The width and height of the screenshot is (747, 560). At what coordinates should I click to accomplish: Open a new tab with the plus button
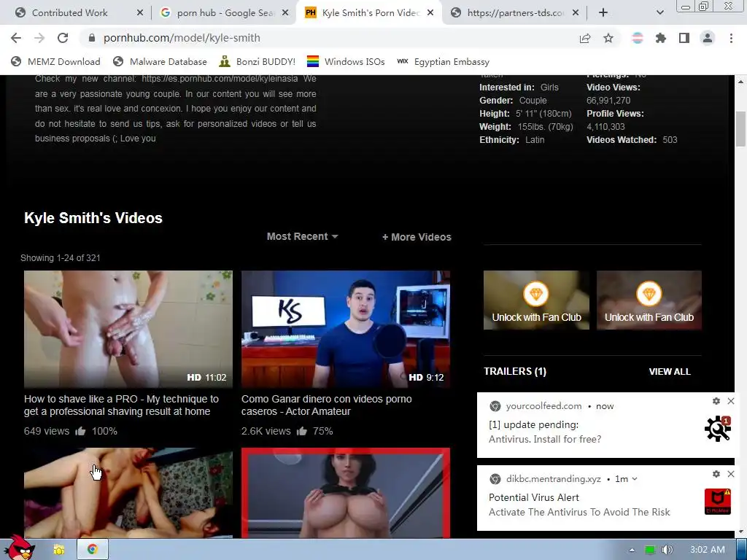pyautogui.click(x=603, y=13)
